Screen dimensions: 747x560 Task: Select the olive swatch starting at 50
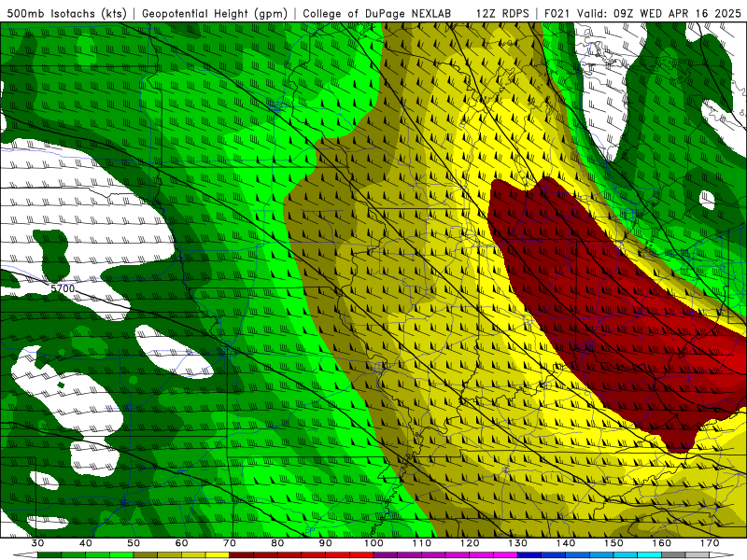pyautogui.click(x=146, y=554)
